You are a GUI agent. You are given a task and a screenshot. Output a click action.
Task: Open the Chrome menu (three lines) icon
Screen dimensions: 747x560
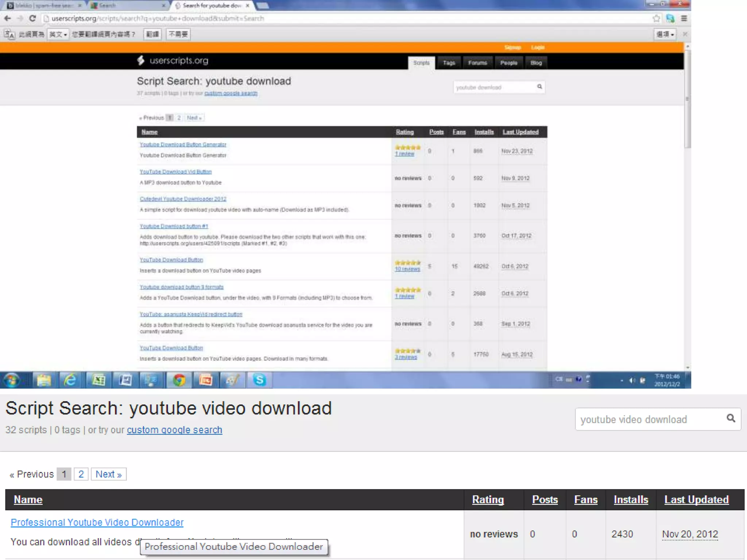[684, 18]
